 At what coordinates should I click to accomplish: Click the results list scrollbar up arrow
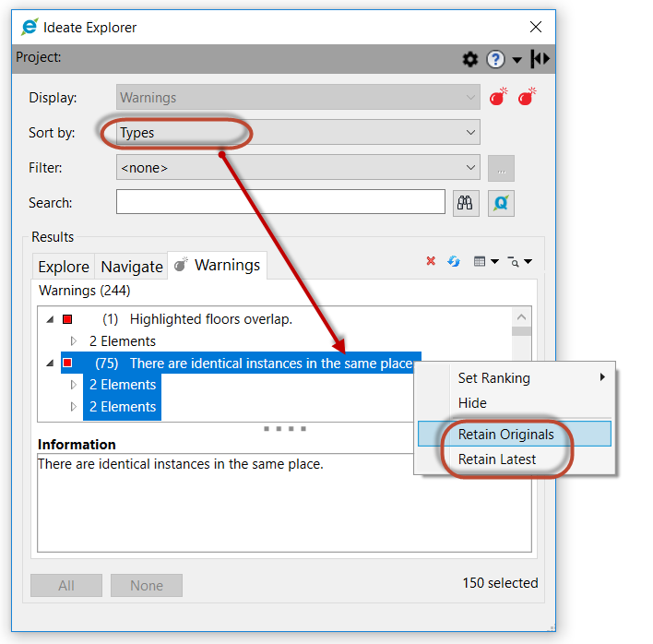pos(522,316)
